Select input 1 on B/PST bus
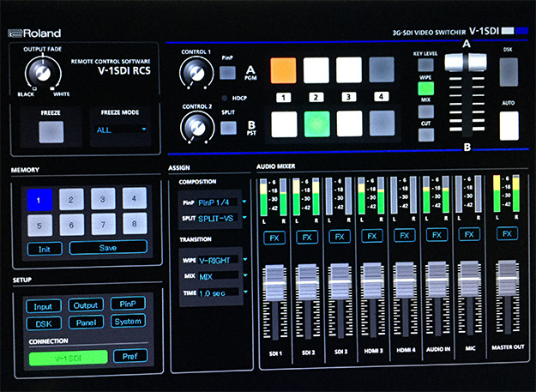Screen dimensions: 536x392 (284, 124)
